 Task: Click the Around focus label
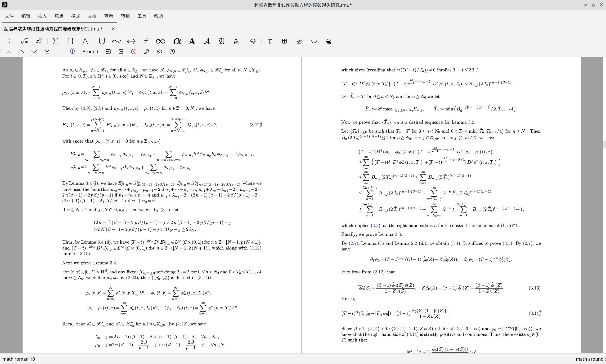(x=90, y=52)
